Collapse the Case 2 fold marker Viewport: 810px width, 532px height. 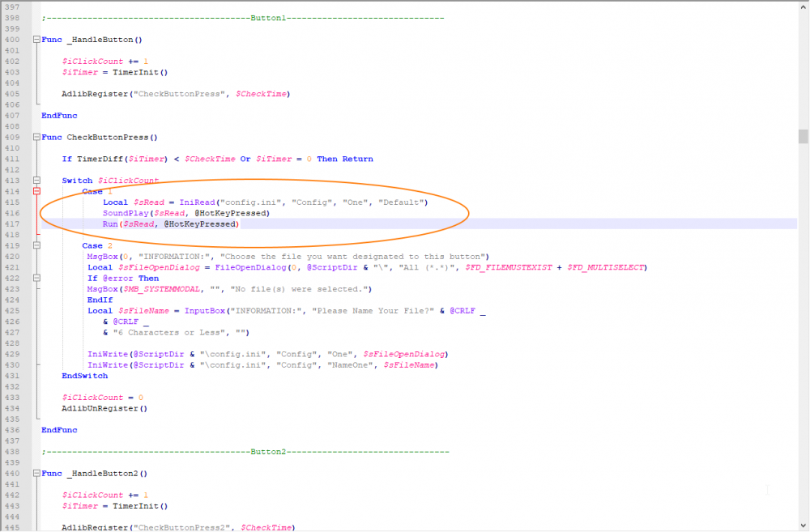(x=36, y=246)
